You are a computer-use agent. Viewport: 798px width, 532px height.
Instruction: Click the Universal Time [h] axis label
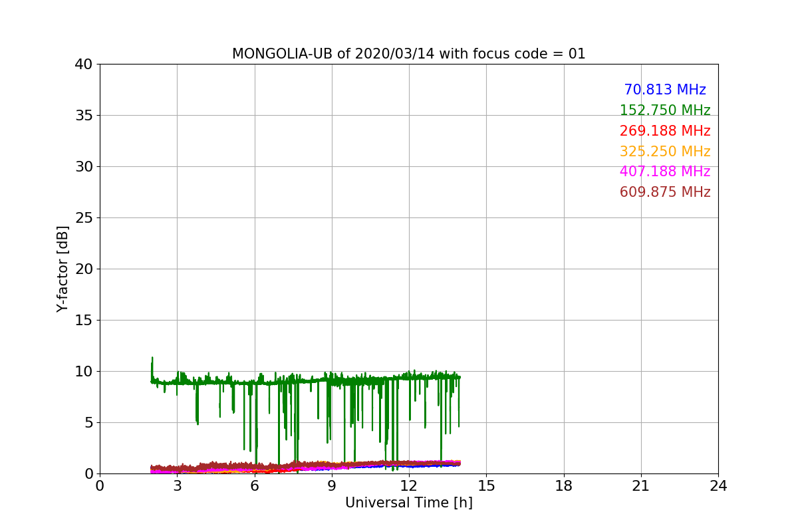(x=408, y=503)
